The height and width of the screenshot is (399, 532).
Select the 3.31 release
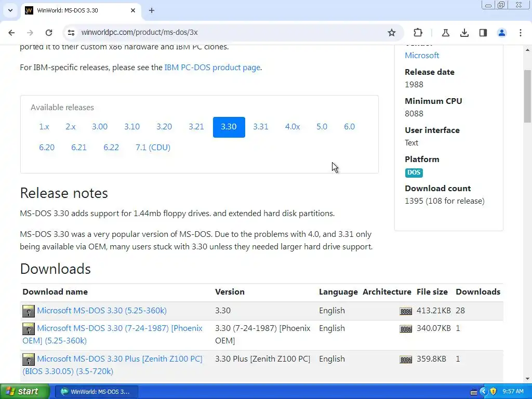(261, 127)
